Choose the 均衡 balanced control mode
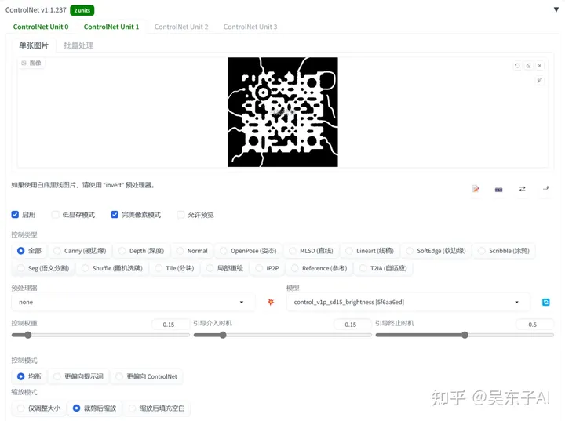Viewport: 566px width, 422px height. (x=30, y=376)
